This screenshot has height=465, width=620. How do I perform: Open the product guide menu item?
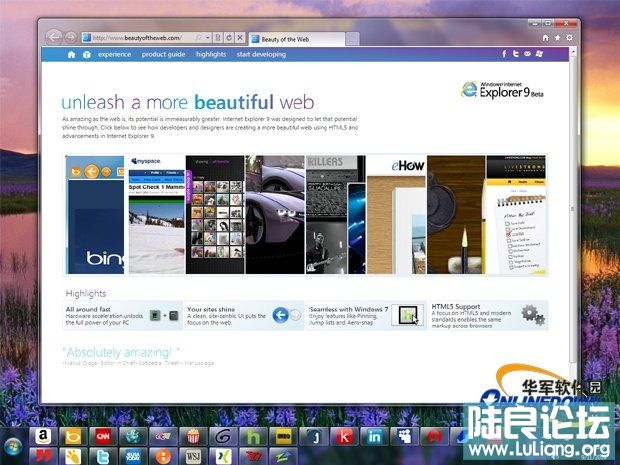(163, 54)
